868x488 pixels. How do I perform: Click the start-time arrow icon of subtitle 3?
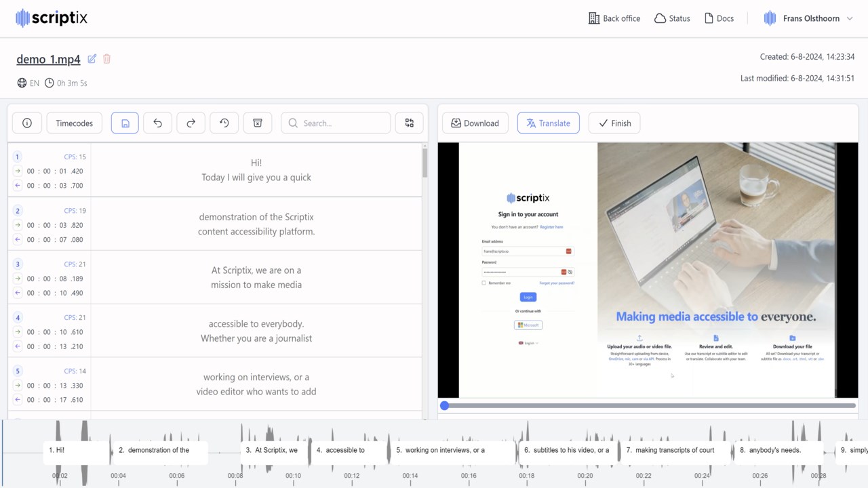pos(18,279)
